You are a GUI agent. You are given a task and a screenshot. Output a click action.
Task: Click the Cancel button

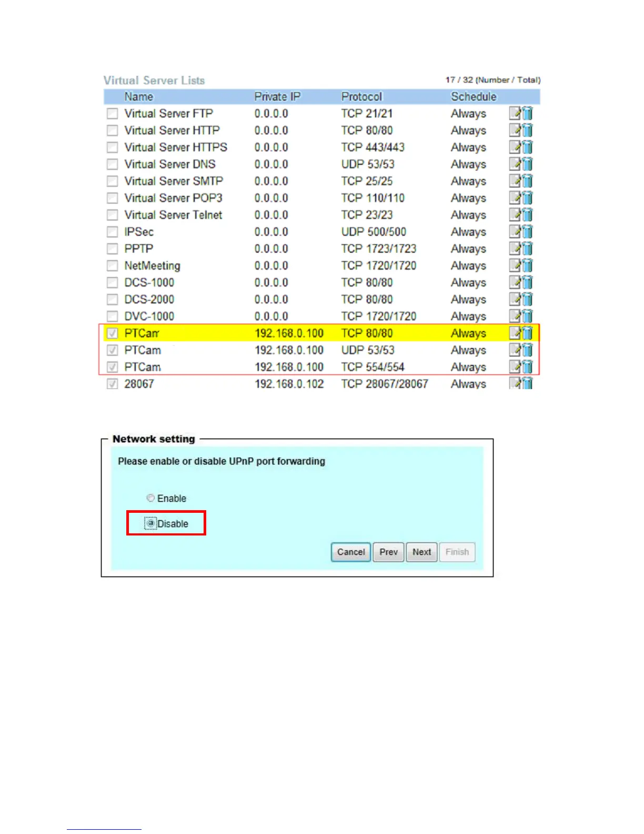[x=351, y=552]
